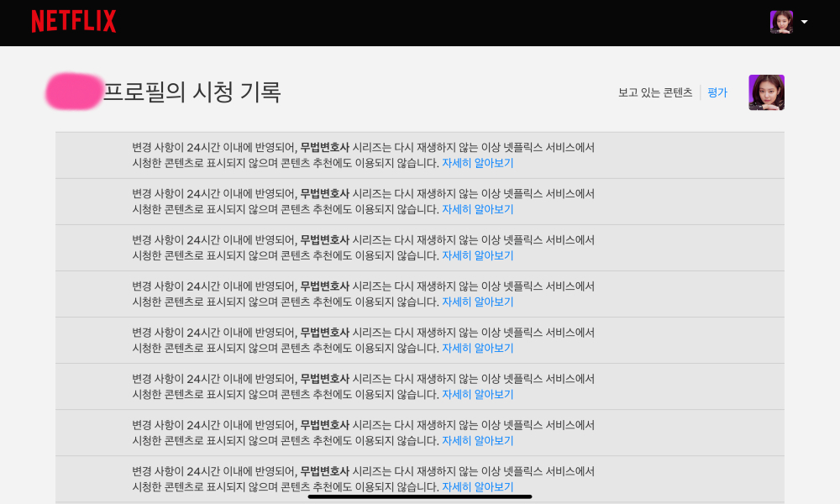The height and width of the screenshot is (504, 840).
Task: Open 자세히 알아보기 in the fourth notice row
Action: pos(477,302)
